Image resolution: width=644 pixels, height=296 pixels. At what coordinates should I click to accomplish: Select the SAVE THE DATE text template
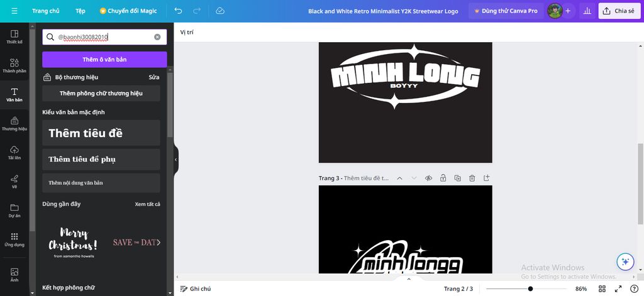point(133,242)
